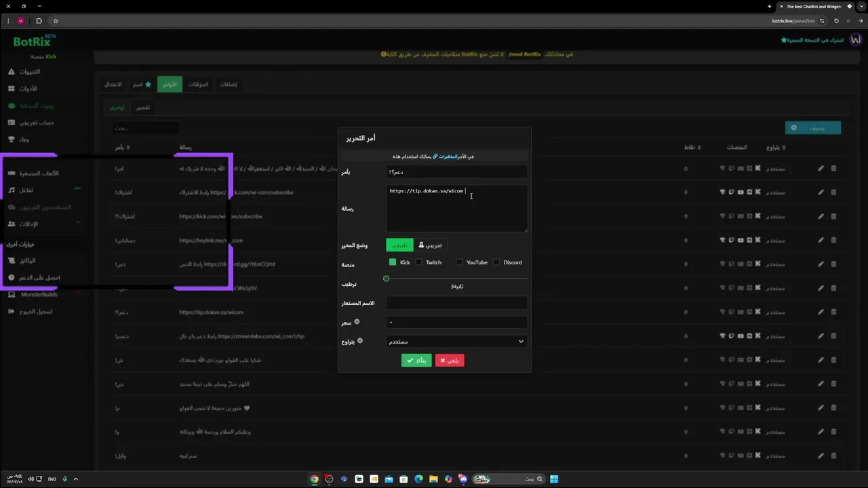Click the الاسم المستعار alias field

coord(456,303)
